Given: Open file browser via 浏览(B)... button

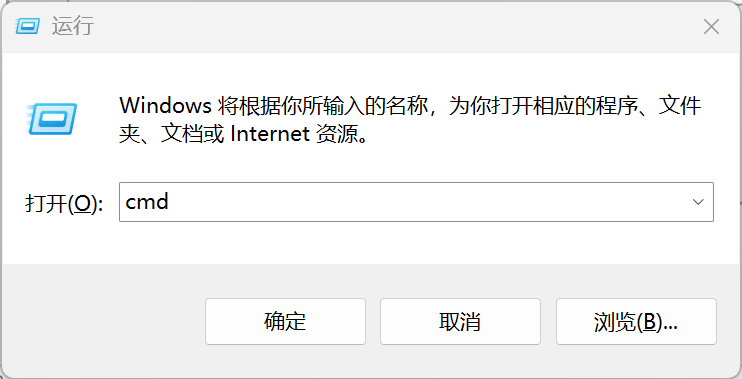Looking at the screenshot, I should coord(636,321).
